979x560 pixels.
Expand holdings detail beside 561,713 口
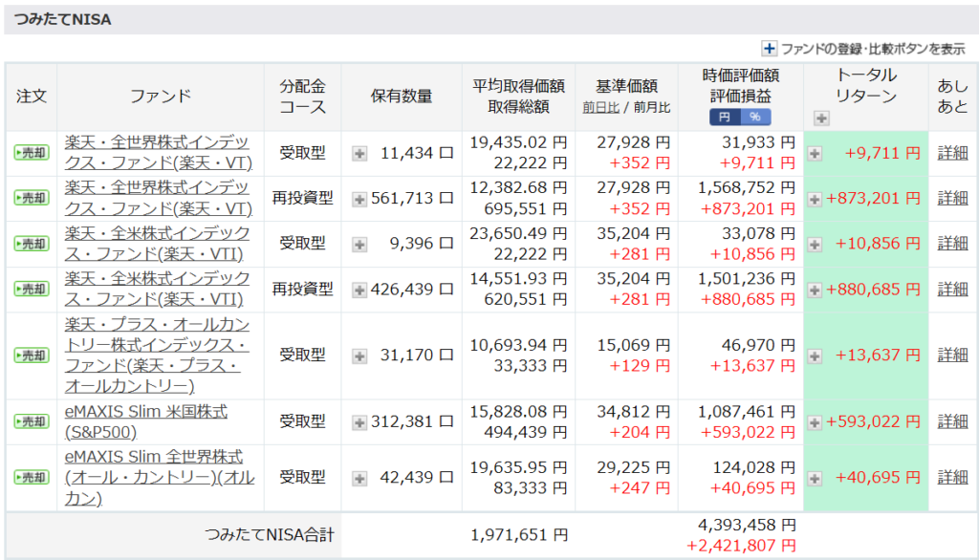[359, 199]
